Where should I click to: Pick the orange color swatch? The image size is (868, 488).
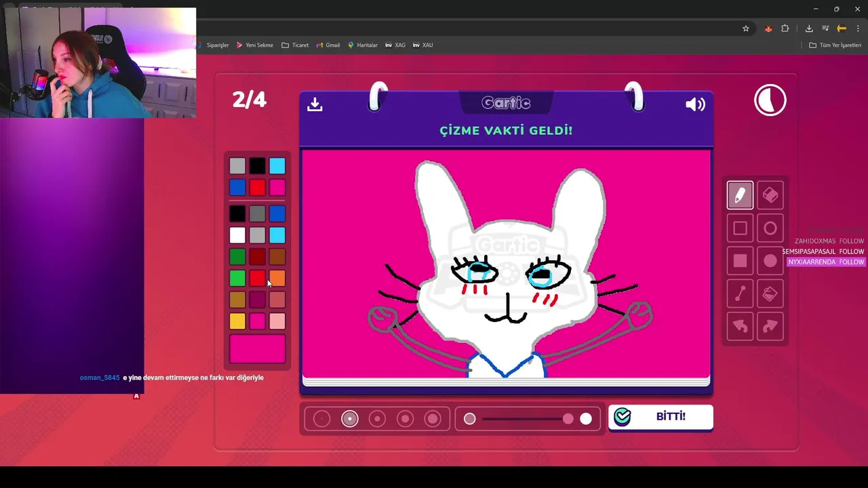[277, 278]
